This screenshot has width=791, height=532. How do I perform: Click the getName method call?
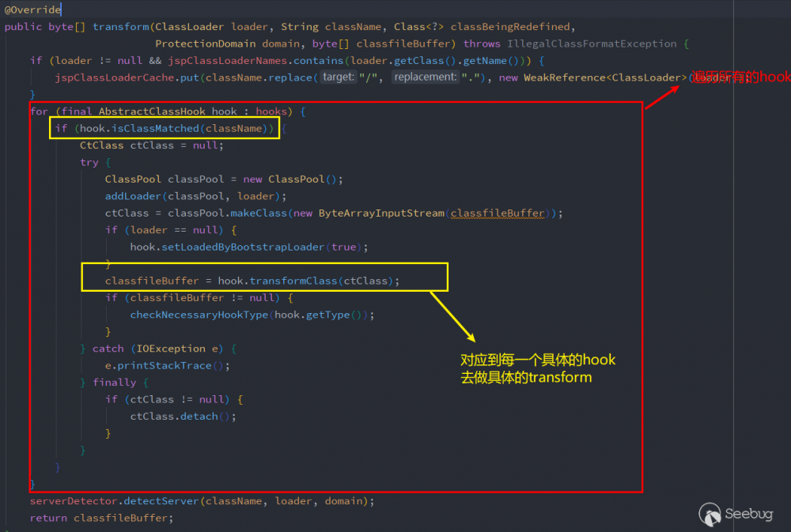[485, 61]
